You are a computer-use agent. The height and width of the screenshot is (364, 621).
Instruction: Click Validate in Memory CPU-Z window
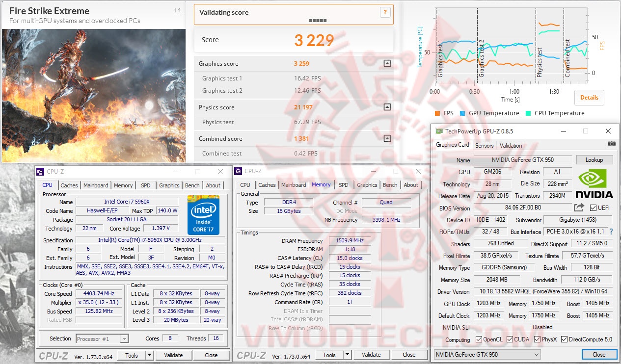371,355
